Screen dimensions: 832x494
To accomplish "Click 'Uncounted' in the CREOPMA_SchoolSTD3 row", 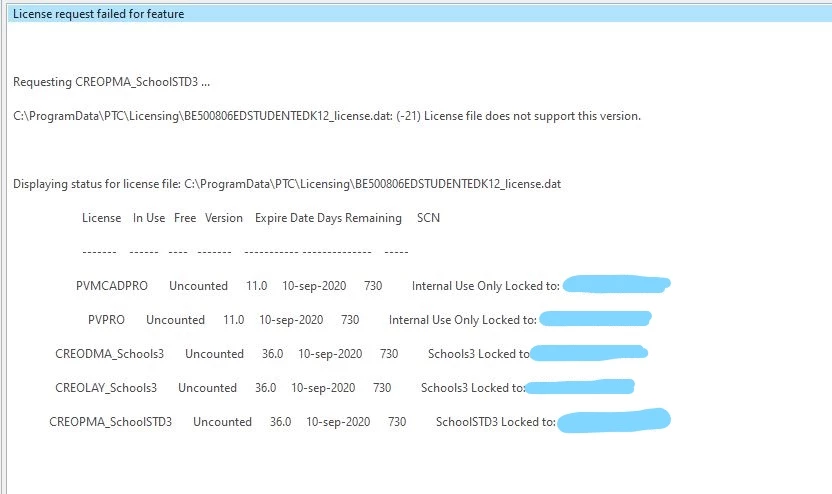I will 222,422.
